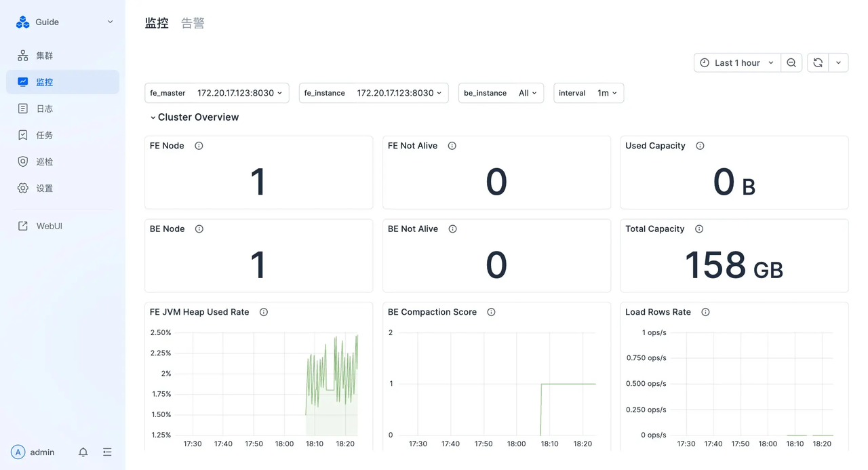Open the 集群 cluster sidebar item

click(x=62, y=56)
